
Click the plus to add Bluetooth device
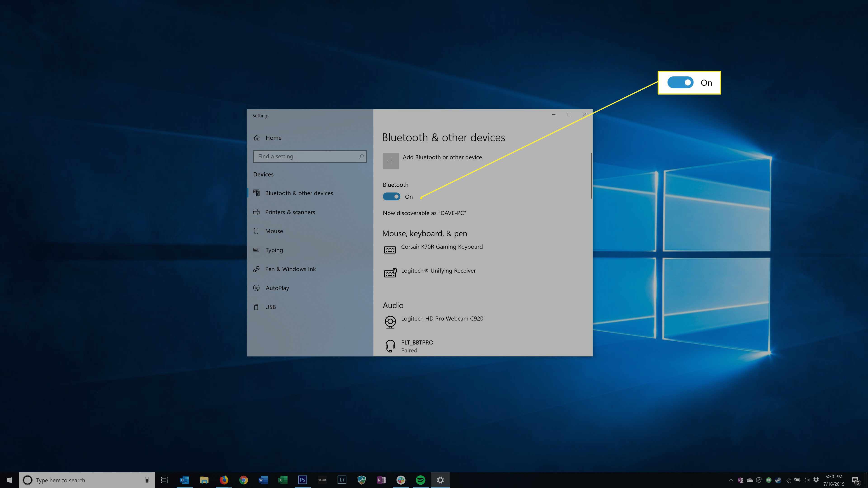[391, 161]
